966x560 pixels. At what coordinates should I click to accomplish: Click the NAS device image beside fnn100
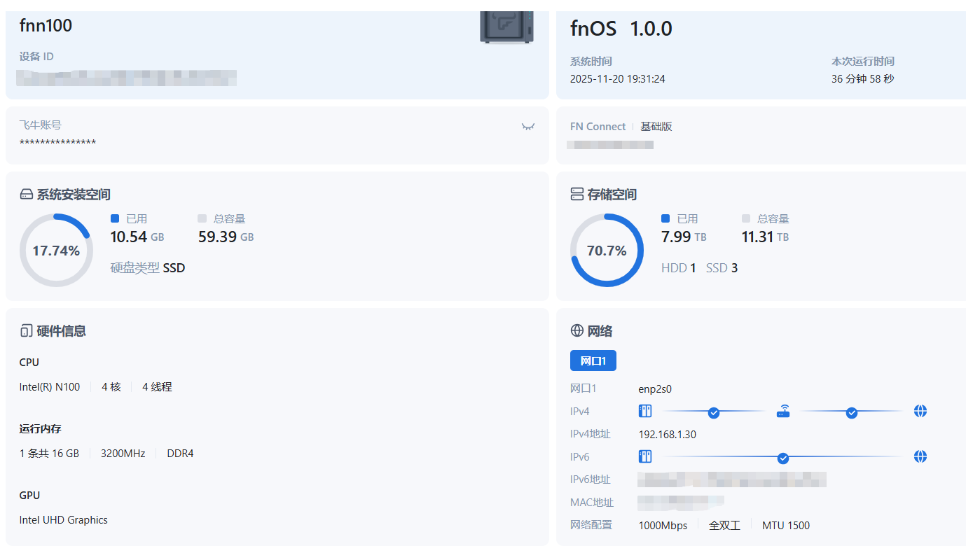point(506,27)
